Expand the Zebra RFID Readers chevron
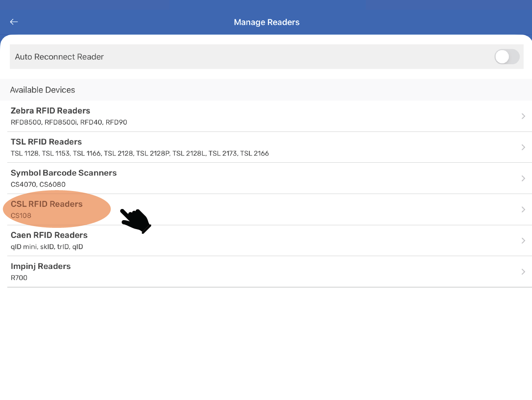The image size is (532, 400). pyautogui.click(x=523, y=116)
